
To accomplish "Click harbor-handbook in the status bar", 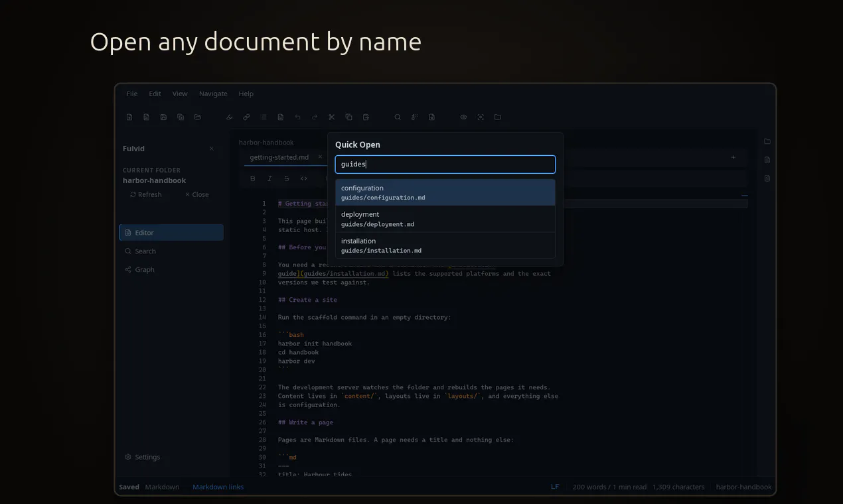I will [x=743, y=487].
